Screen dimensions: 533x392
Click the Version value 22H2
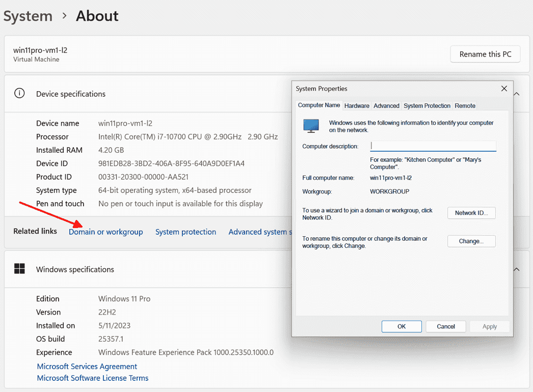[107, 312]
